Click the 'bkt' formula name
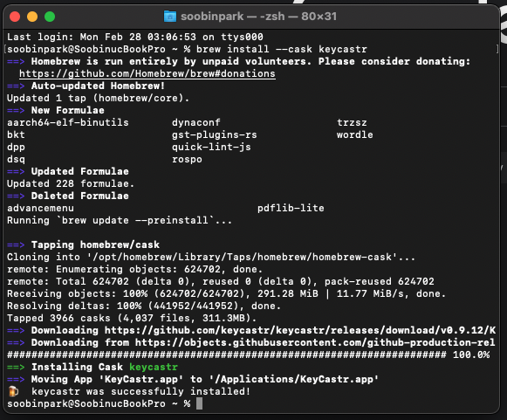The height and width of the screenshot is (420, 507). (x=16, y=135)
